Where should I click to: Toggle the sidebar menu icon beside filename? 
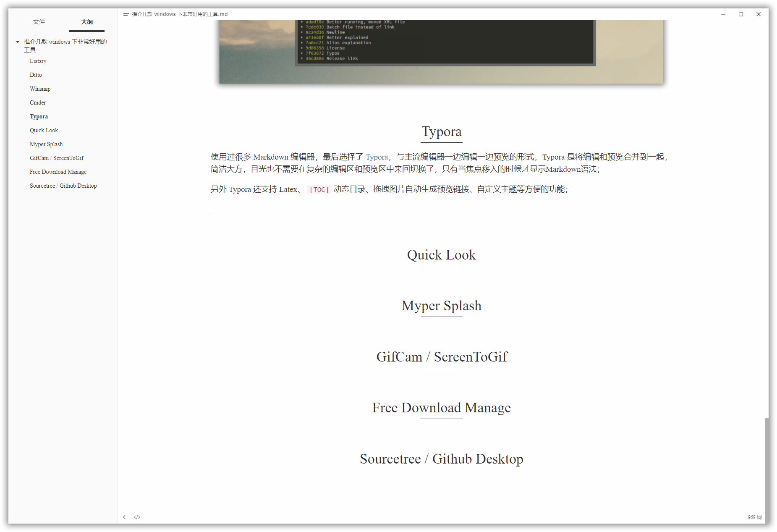126,14
